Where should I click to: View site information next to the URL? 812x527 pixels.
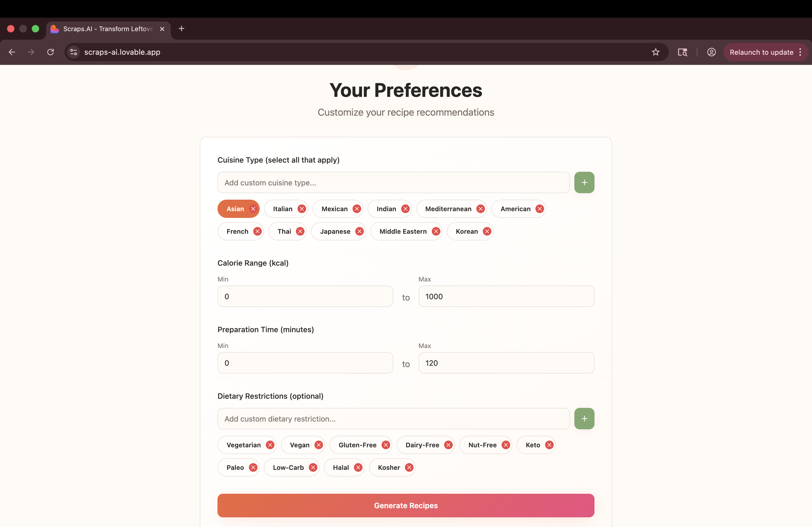click(73, 52)
